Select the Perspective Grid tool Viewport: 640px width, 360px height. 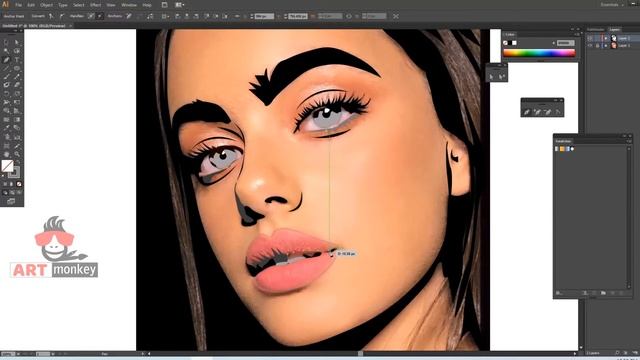point(17,111)
